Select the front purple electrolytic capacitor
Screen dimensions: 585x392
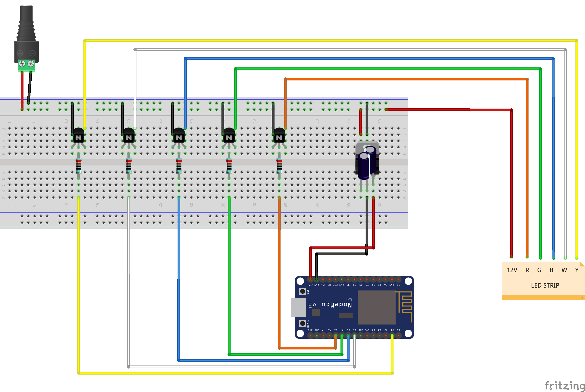click(x=364, y=166)
